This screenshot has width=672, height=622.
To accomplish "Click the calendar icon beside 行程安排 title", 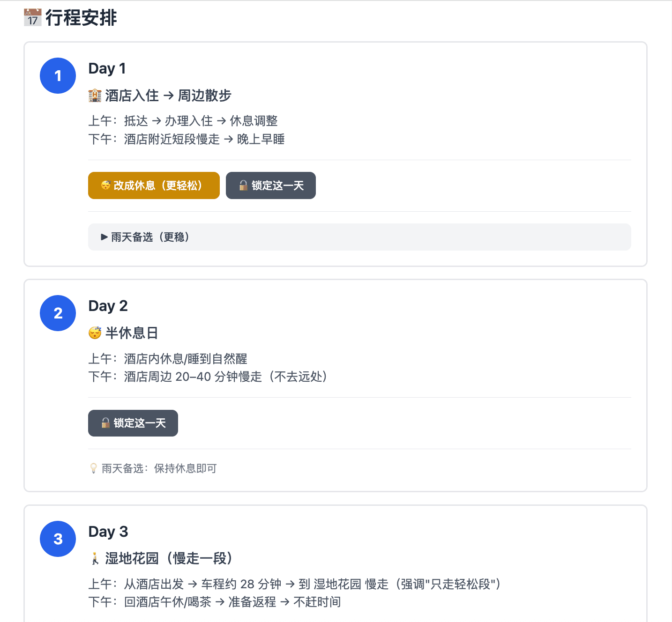I will point(32,18).
